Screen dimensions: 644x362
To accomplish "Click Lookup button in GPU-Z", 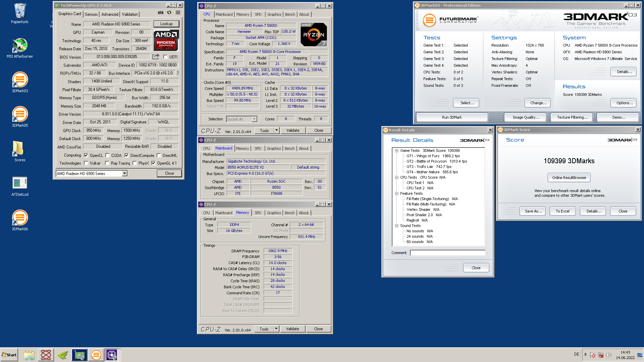I will coord(166,24).
